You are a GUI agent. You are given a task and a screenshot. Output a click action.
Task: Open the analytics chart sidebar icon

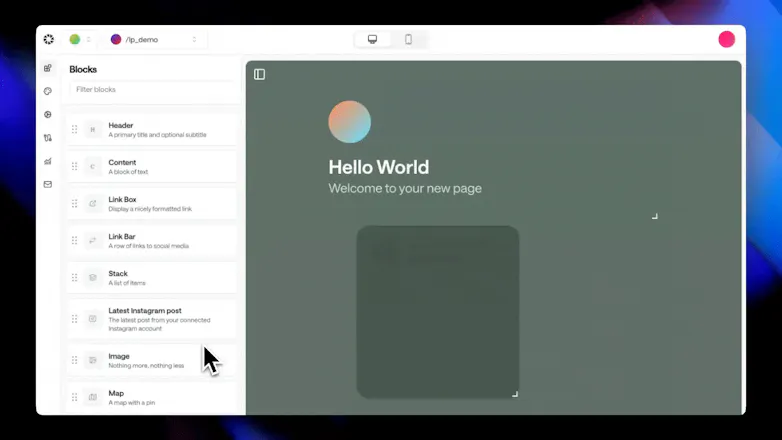coord(48,161)
